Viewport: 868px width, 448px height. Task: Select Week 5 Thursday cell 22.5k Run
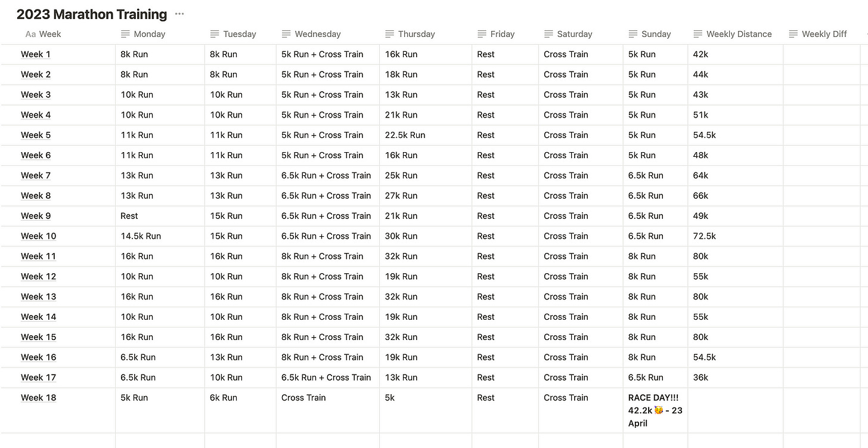click(x=426, y=135)
